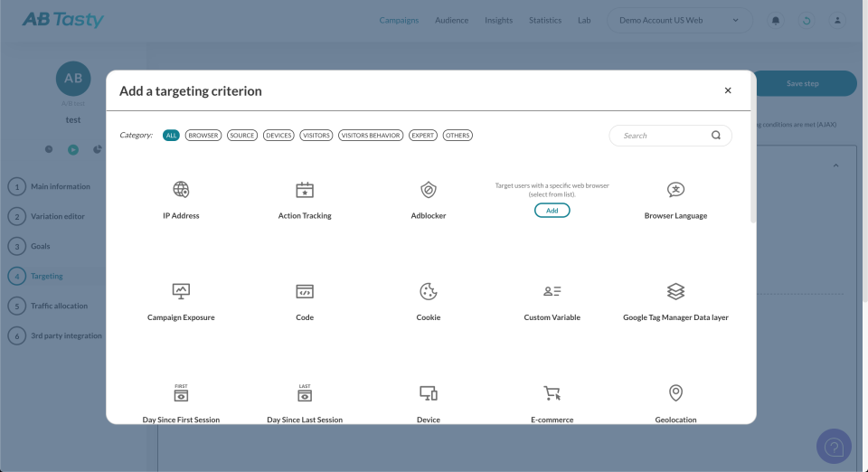The image size is (868, 472).
Task: Open the Demo Account US Web dropdown
Action: tap(679, 20)
